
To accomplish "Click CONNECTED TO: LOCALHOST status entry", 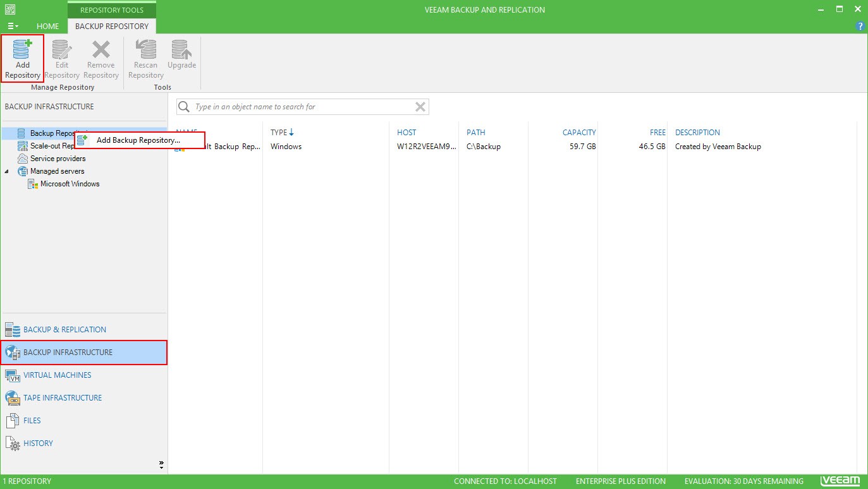I will click(x=505, y=481).
